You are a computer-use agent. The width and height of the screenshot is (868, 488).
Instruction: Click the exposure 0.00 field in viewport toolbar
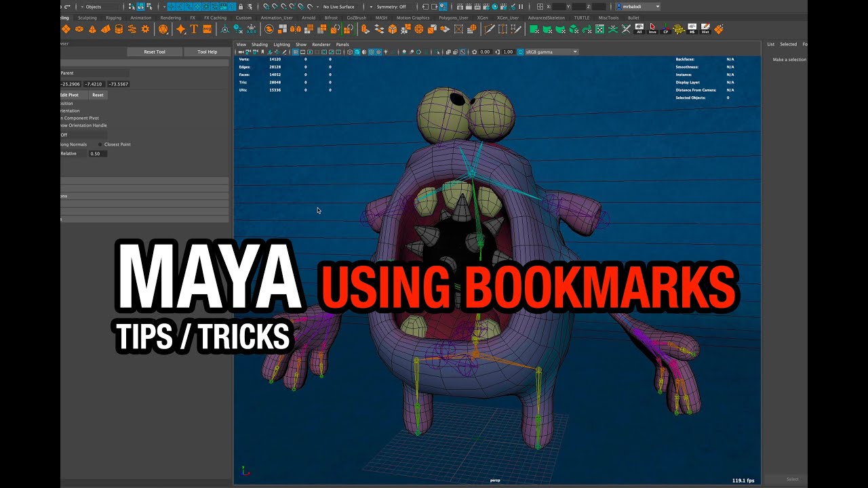(x=485, y=52)
